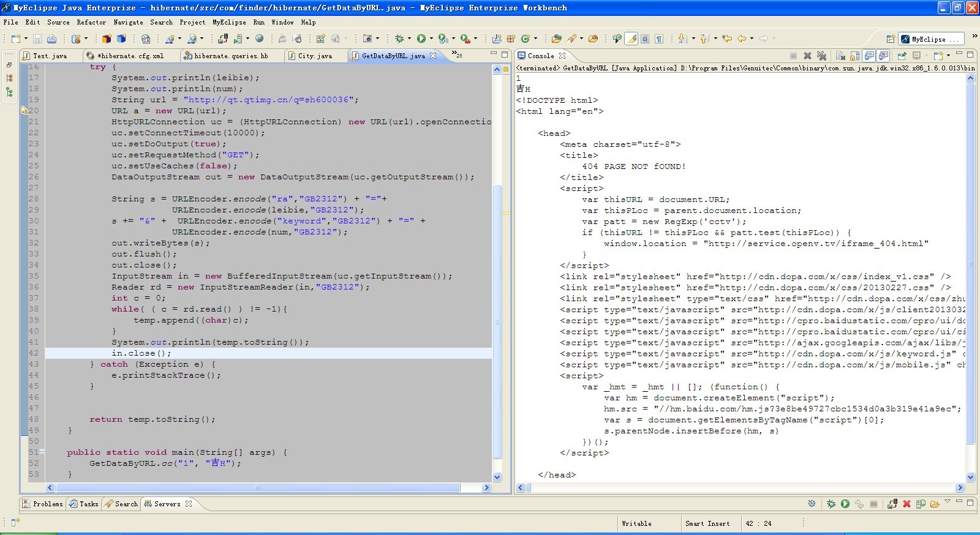Screen dimensions: 980x535
Task: Open the New file dropdown arrow
Action: (26, 39)
